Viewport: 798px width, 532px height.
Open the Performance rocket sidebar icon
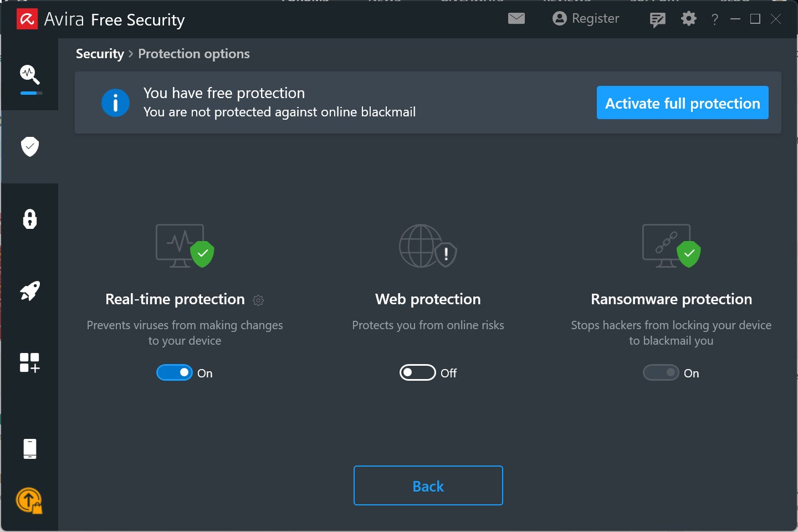(x=30, y=291)
